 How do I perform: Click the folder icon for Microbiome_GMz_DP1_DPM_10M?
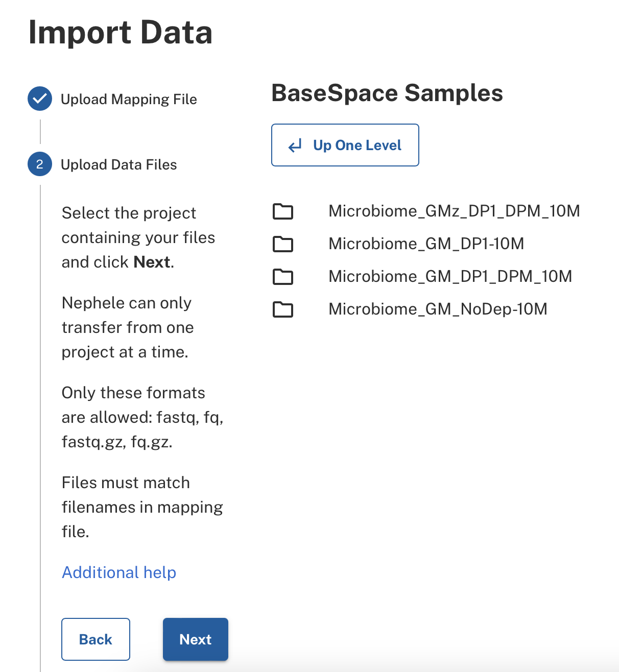[x=283, y=211]
